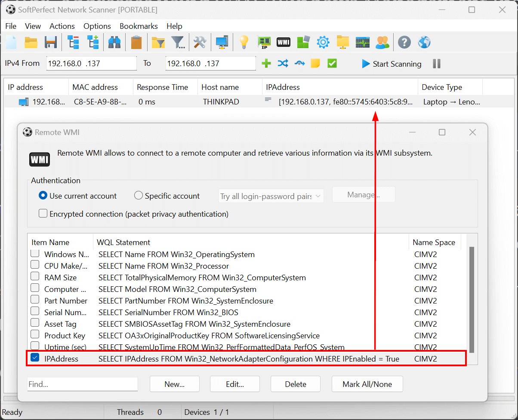This screenshot has width=518, height=420.
Task: Uncheck the IPAddress item checkbox
Action: point(35,358)
